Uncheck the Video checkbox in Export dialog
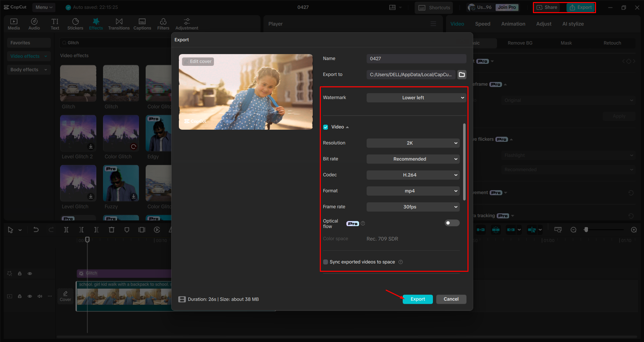The image size is (644, 342). tap(326, 127)
